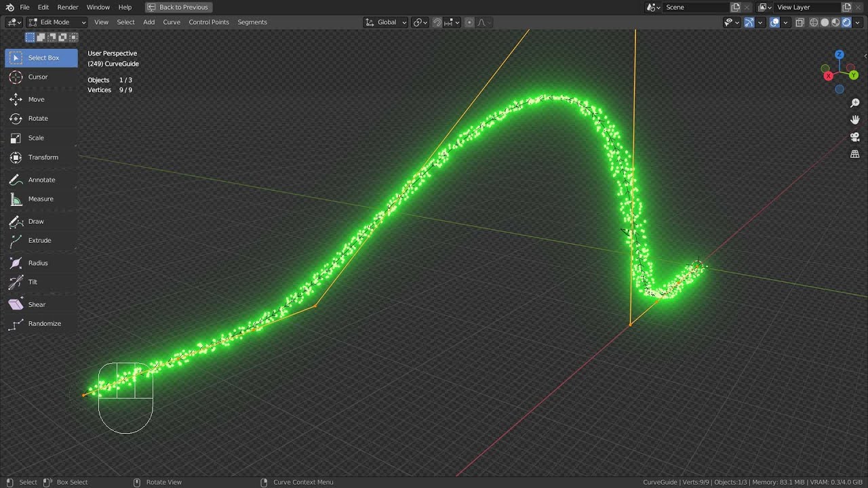Select the curve Draw tool
The width and height of the screenshot is (868, 488).
coord(41,222)
